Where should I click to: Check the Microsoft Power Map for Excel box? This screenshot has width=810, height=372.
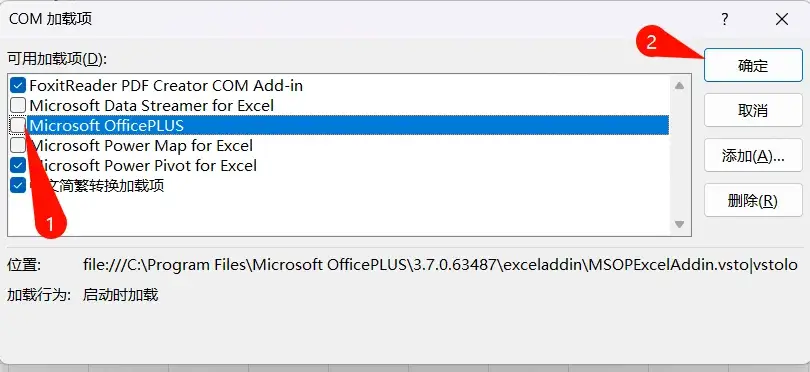tap(18, 145)
